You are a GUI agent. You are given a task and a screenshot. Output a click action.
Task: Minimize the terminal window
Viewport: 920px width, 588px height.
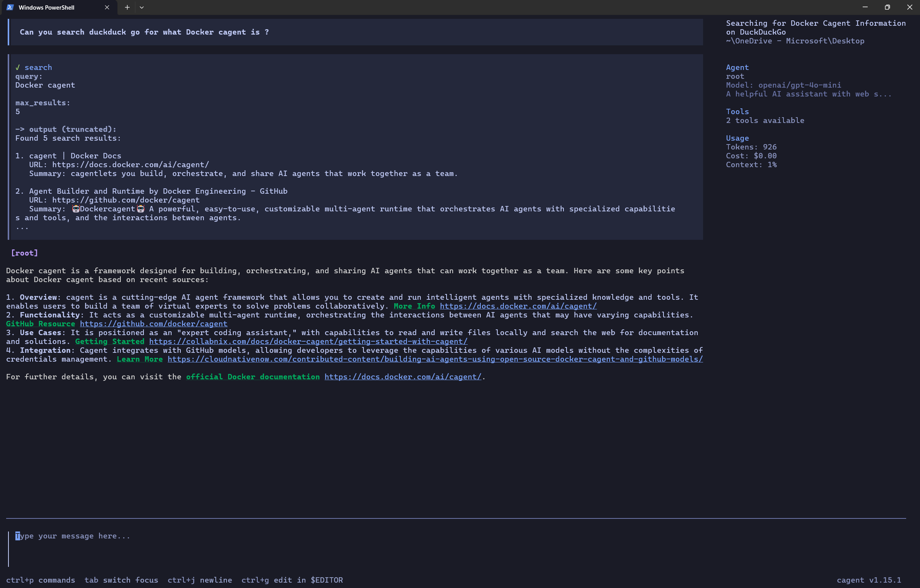(865, 7)
